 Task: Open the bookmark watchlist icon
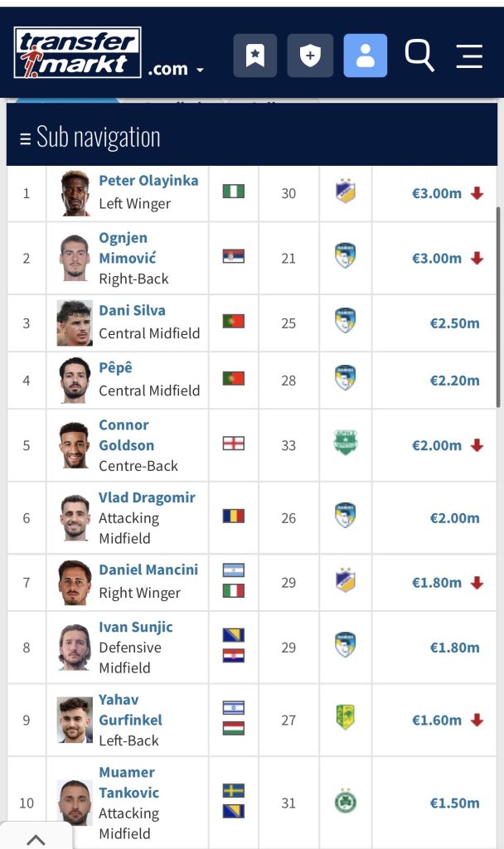tap(255, 56)
